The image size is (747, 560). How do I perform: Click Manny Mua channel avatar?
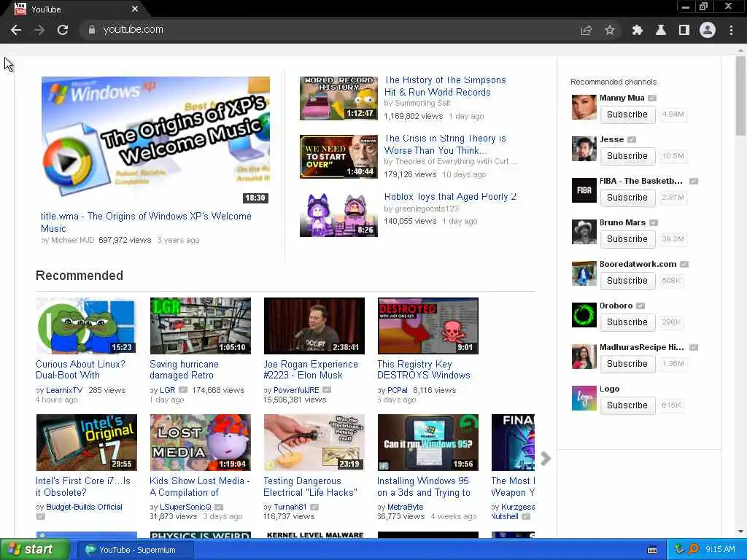[x=584, y=106]
